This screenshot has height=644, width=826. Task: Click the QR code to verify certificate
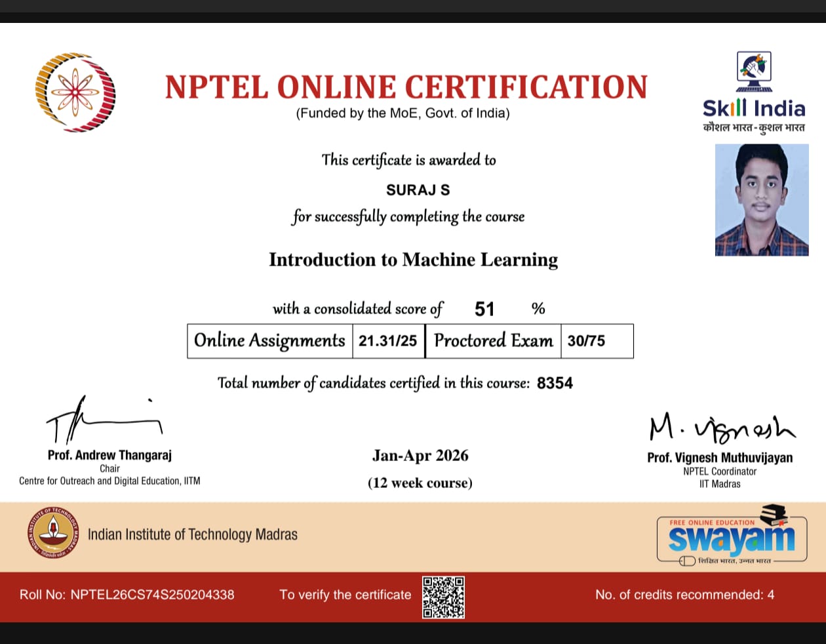coord(443,597)
